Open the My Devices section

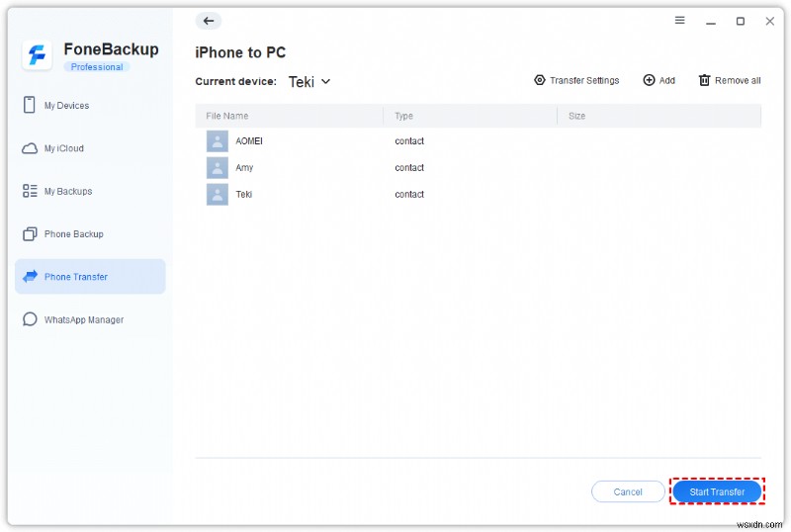(x=90, y=105)
